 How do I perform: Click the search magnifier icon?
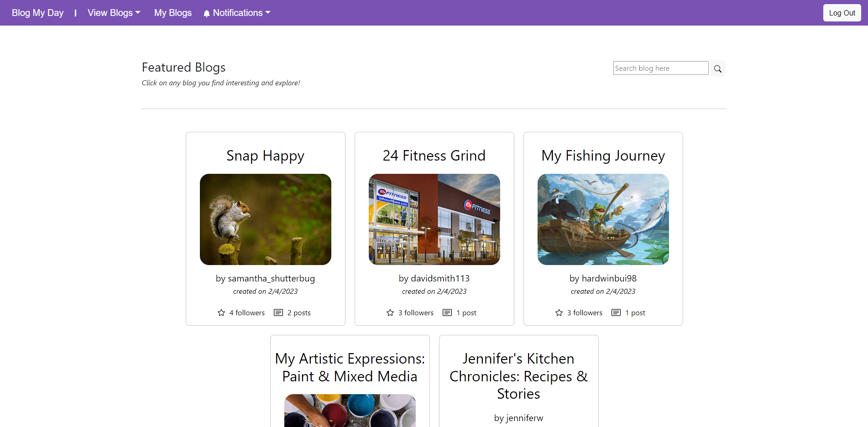click(717, 68)
